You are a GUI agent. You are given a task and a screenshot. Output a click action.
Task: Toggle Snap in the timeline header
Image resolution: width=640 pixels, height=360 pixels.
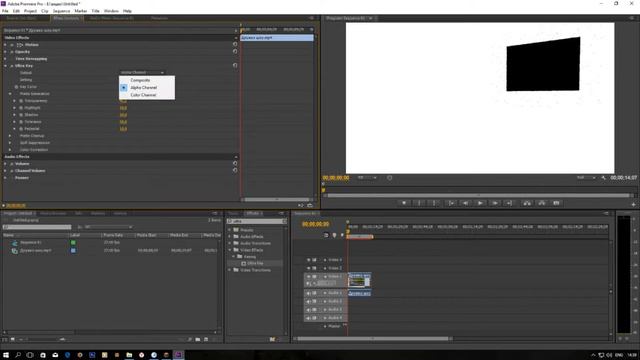(326, 235)
